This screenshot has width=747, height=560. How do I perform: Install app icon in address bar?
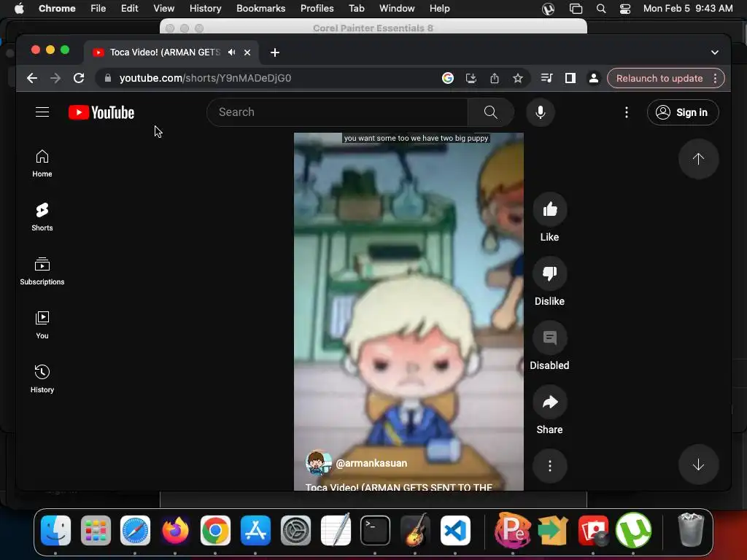[471, 78]
